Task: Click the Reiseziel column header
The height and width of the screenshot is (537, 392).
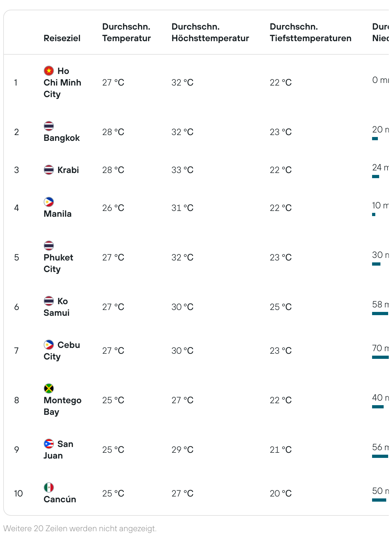Action: [62, 38]
